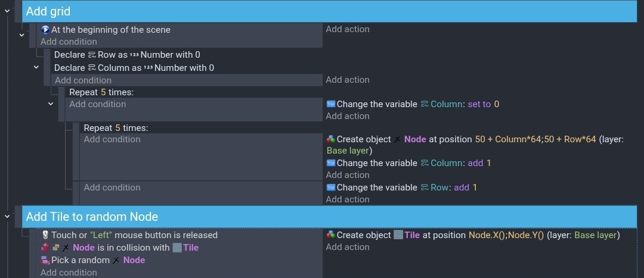Click the Pick a random Node condition icon
Screen dimensions: 644x278
click(x=45, y=260)
